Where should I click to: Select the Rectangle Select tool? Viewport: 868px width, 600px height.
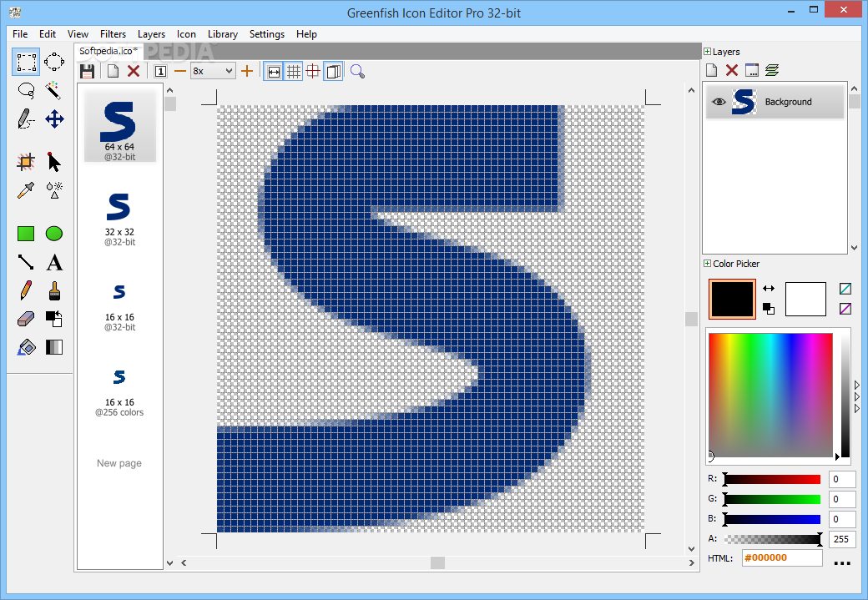click(25, 61)
